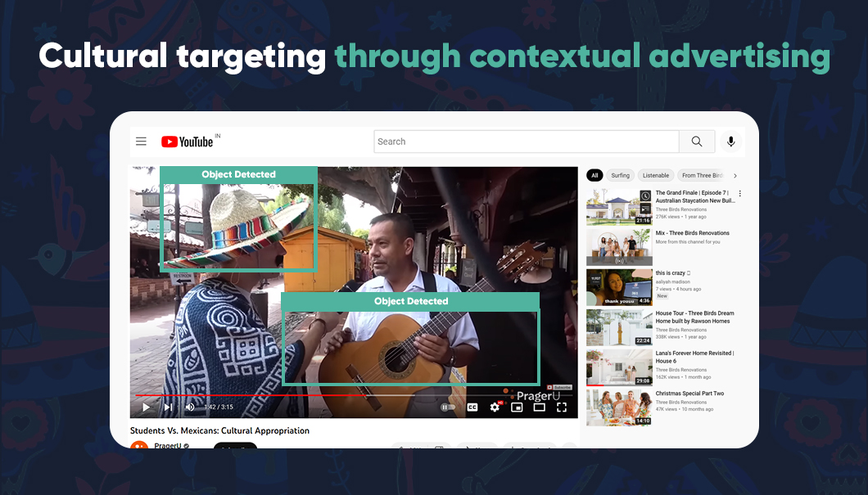Toggle closed captions (CC)

click(x=472, y=407)
